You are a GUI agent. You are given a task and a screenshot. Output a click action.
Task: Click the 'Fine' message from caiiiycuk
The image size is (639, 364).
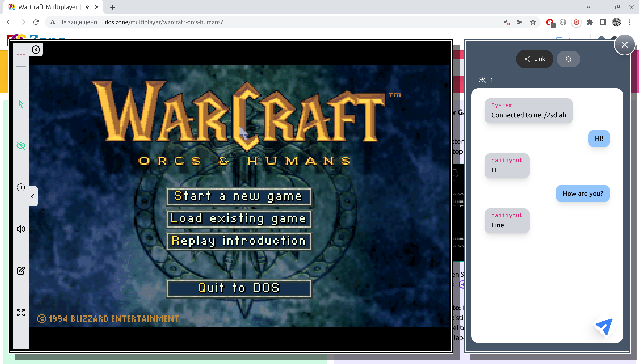click(x=507, y=221)
